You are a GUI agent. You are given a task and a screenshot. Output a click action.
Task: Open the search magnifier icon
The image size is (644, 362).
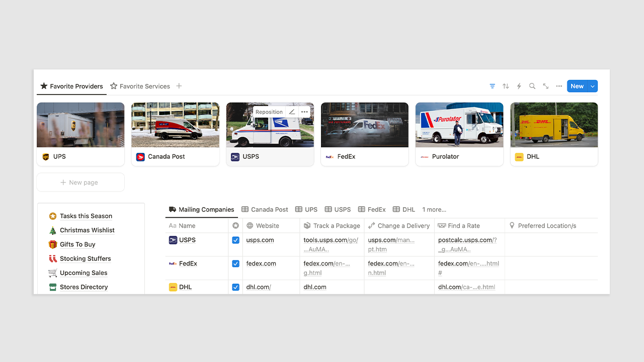tap(532, 86)
